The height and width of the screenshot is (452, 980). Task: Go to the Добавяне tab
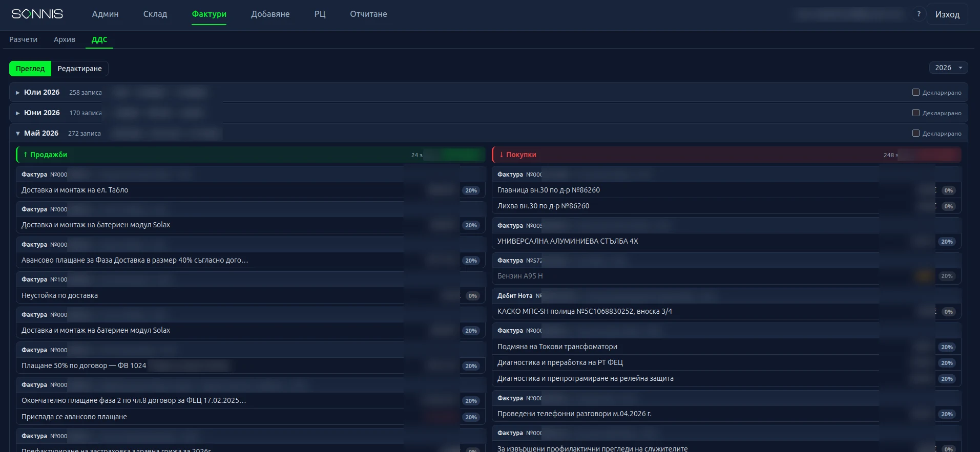tap(270, 14)
